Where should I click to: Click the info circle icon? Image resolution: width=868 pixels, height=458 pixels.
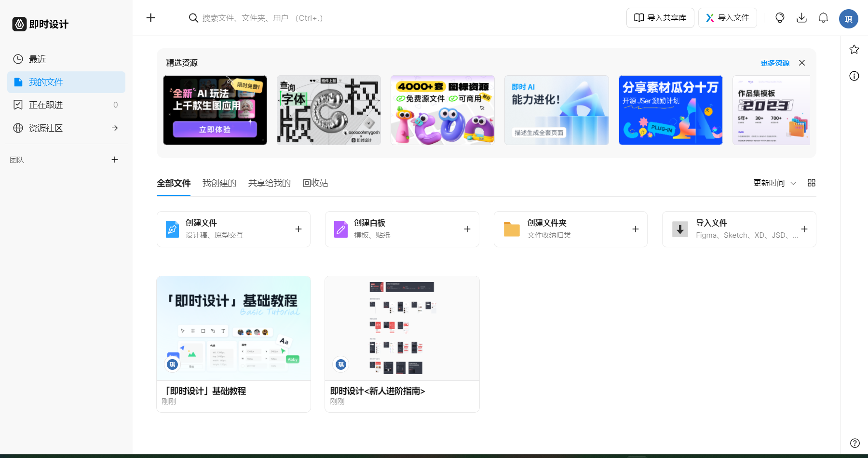[854, 76]
